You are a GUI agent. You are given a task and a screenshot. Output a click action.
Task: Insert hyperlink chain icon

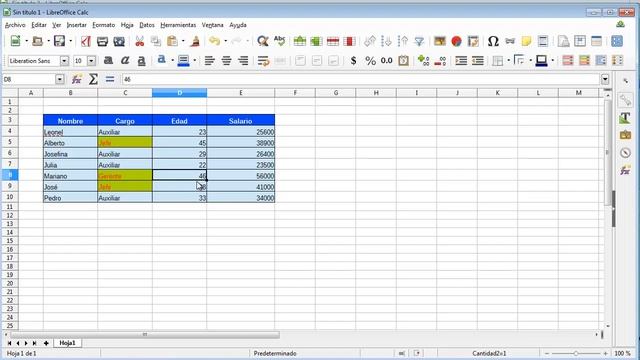coord(510,41)
